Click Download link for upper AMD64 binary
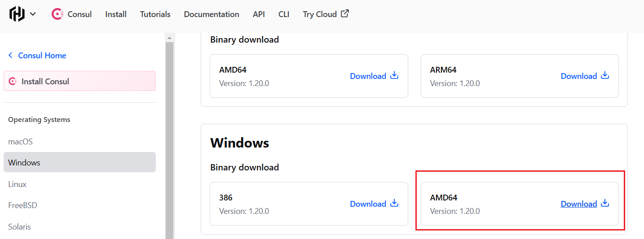The width and height of the screenshot is (644, 239). (368, 76)
